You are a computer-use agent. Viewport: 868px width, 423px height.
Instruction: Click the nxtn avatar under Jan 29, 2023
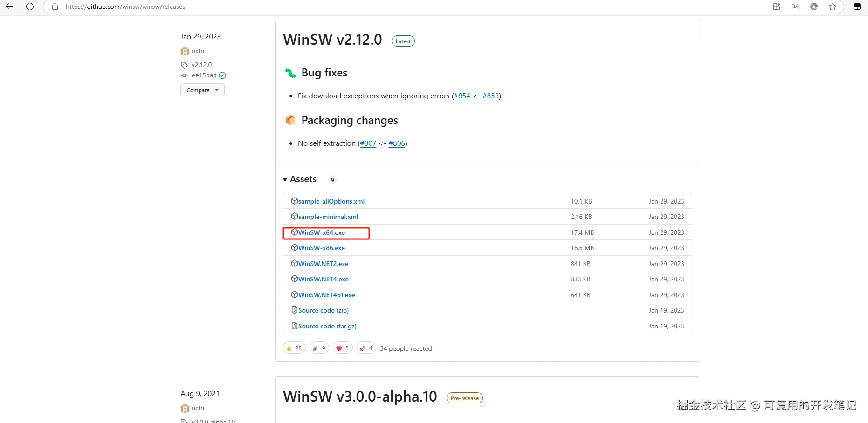coord(185,51)
